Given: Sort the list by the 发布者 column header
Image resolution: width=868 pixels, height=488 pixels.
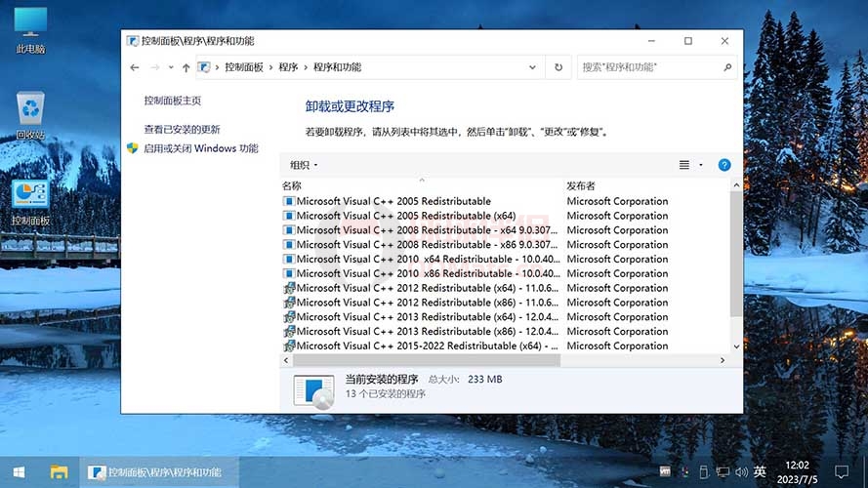Looking at the screenshot, I should coord(580,185).
